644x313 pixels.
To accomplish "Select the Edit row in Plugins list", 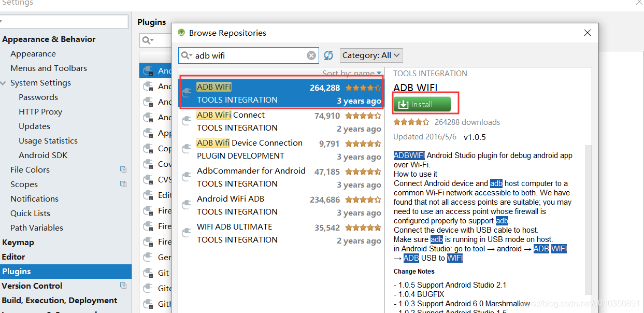I will [155, 195].
